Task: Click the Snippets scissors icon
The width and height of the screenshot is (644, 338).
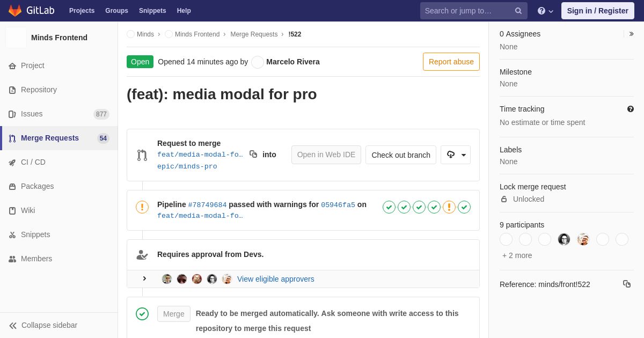Action: click(12, 235)
